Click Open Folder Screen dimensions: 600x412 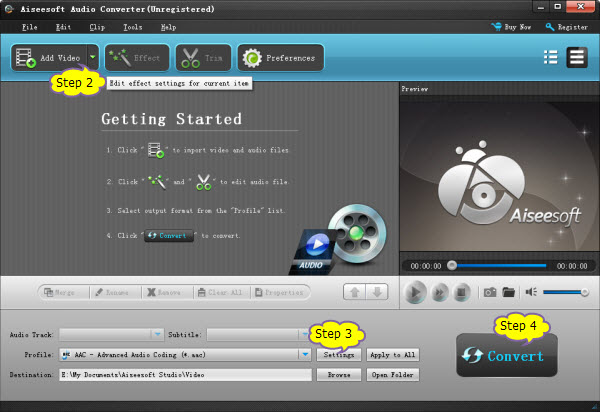pos(393,375)
